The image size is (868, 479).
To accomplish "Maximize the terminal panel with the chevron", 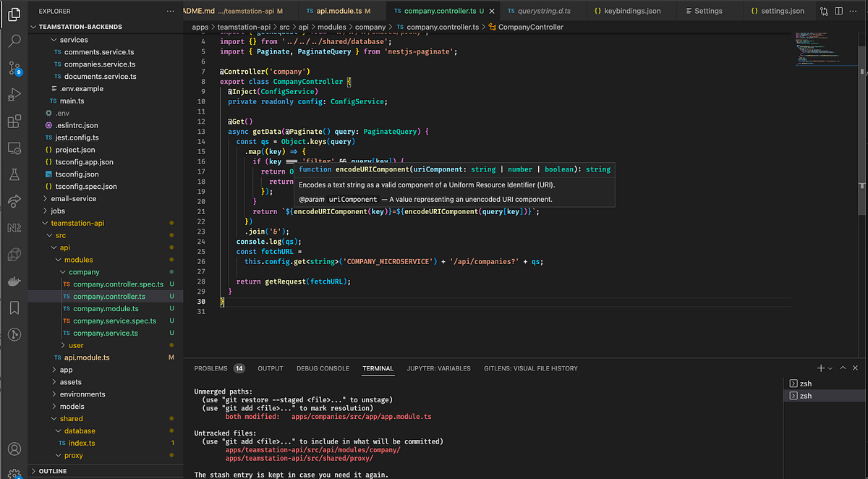I will pos(843,368).
